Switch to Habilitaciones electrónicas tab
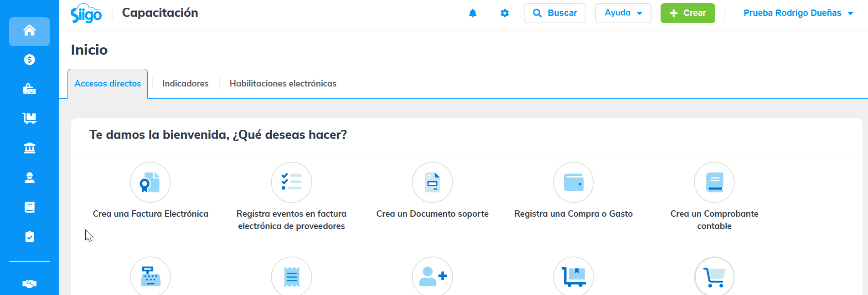The width and height of the screenshot is (868, 295). (283, 84)
